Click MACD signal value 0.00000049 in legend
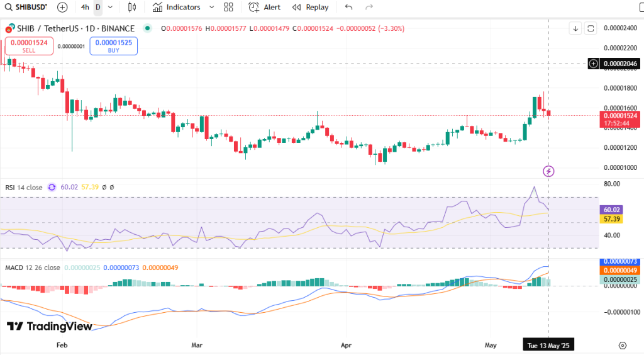Screen dimensions: 644x355 pyautogui.click(x=160, y=268)
